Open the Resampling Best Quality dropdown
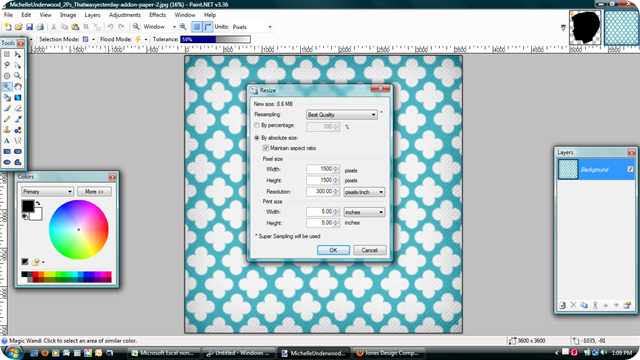 (342, 115)
